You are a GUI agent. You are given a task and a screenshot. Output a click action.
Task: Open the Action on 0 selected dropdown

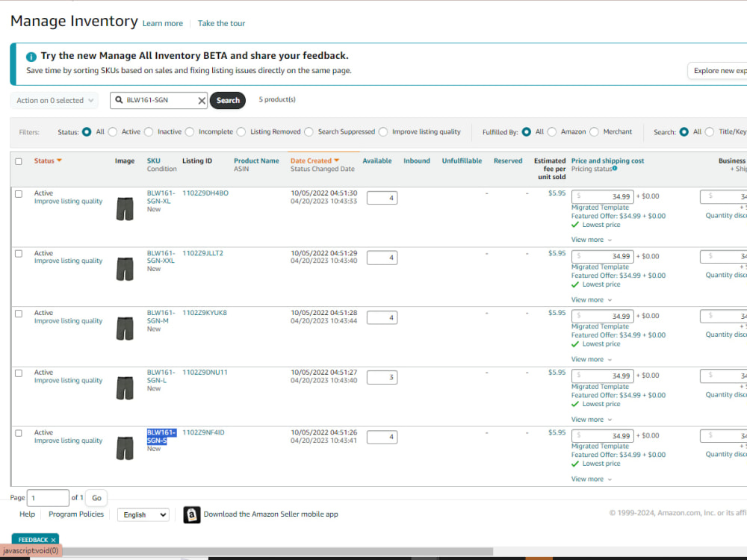[55, 101]
